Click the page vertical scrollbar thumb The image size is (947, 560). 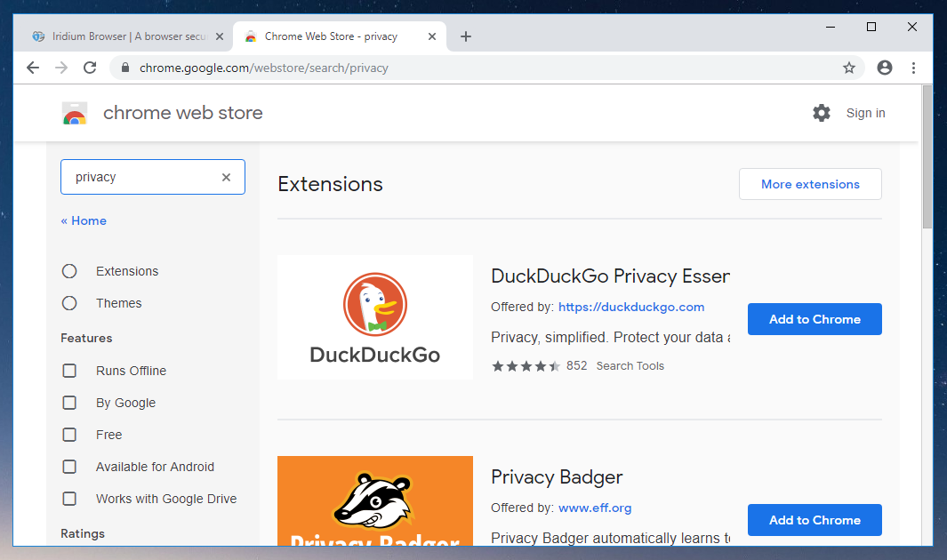click(x=927, y=157)
